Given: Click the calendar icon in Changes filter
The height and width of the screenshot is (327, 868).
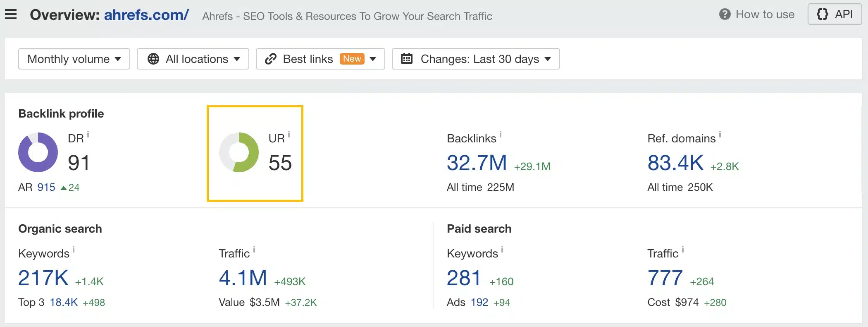Looking at the screenshot, I should pyautogui.click(x=407, y=59).
